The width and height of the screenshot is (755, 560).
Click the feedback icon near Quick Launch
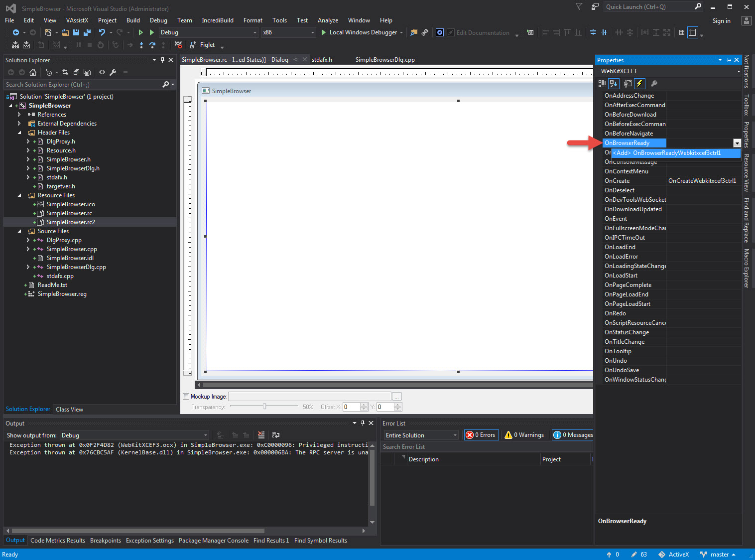pyautogui.click(x=595, y=6)
